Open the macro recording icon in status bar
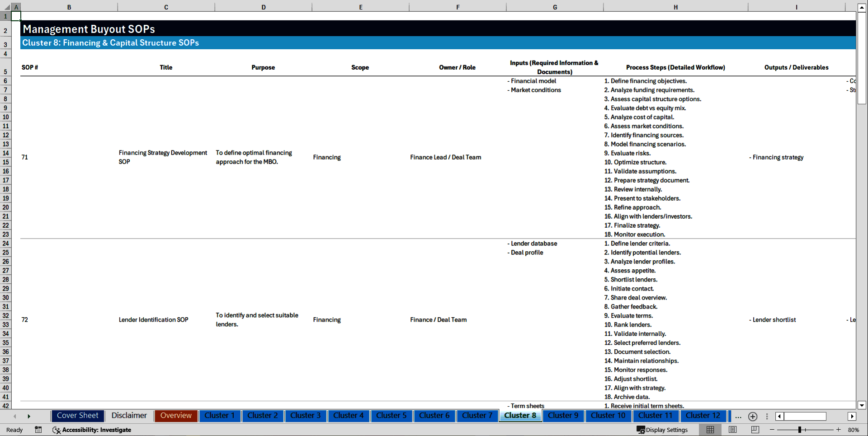This screenshot has width=868, height=436. [38, 430]
